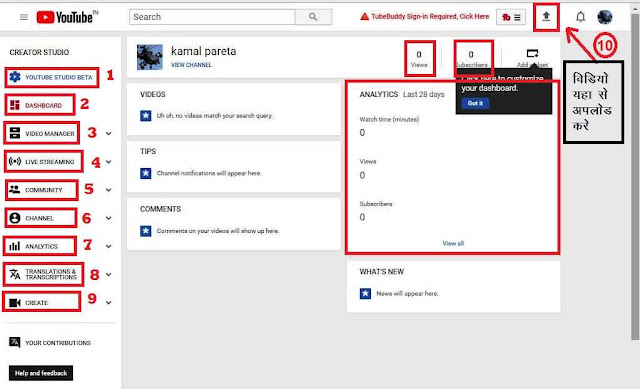Click the star icon in What's New card

[x=365, y=293]
